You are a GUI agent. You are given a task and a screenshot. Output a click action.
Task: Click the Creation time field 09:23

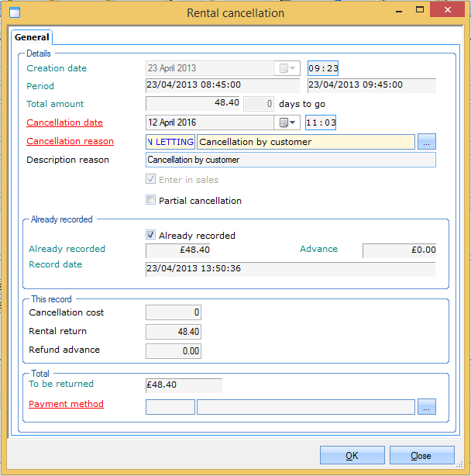(x=323, y=68)
